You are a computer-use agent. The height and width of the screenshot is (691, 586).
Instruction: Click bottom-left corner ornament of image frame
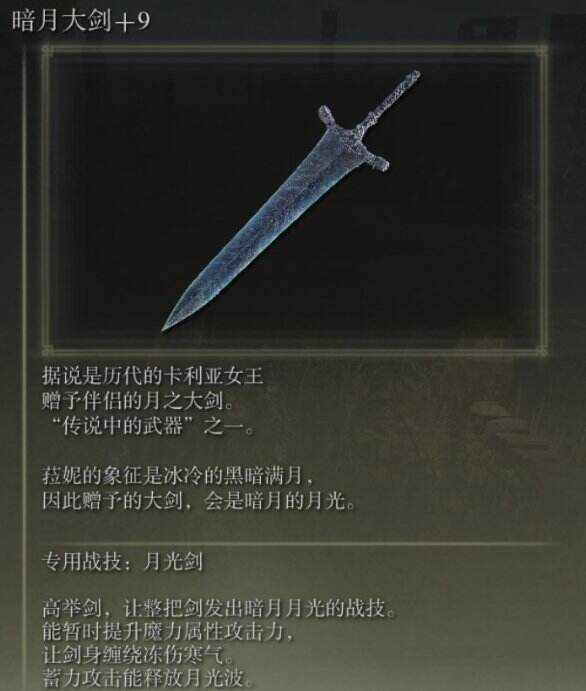pos(48,350)
